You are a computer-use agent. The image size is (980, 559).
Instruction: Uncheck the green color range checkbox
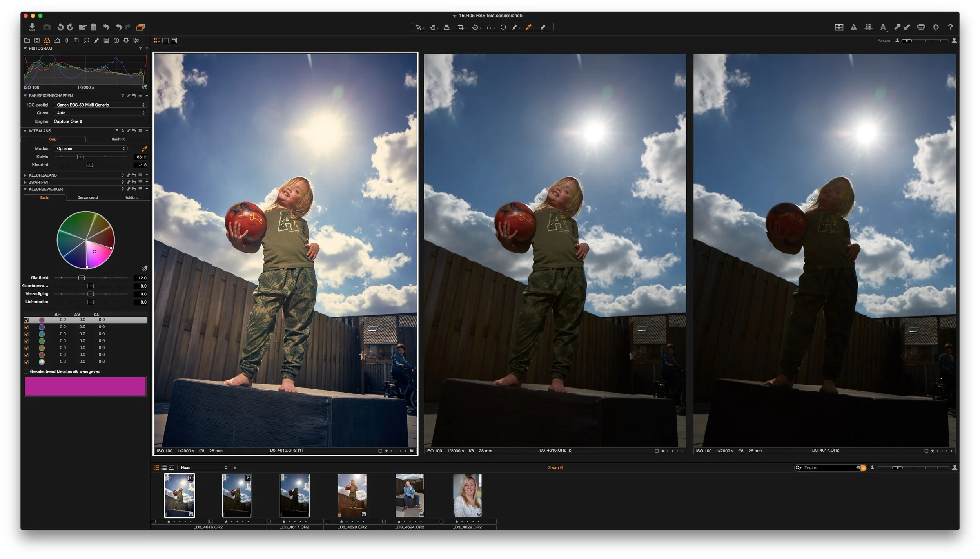click(x=26, y=341)
